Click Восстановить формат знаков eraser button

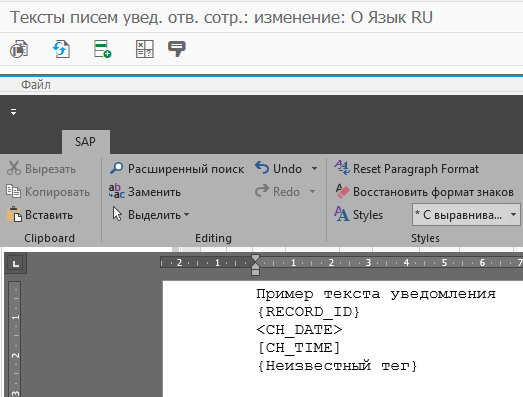click(x=424, y=192)
